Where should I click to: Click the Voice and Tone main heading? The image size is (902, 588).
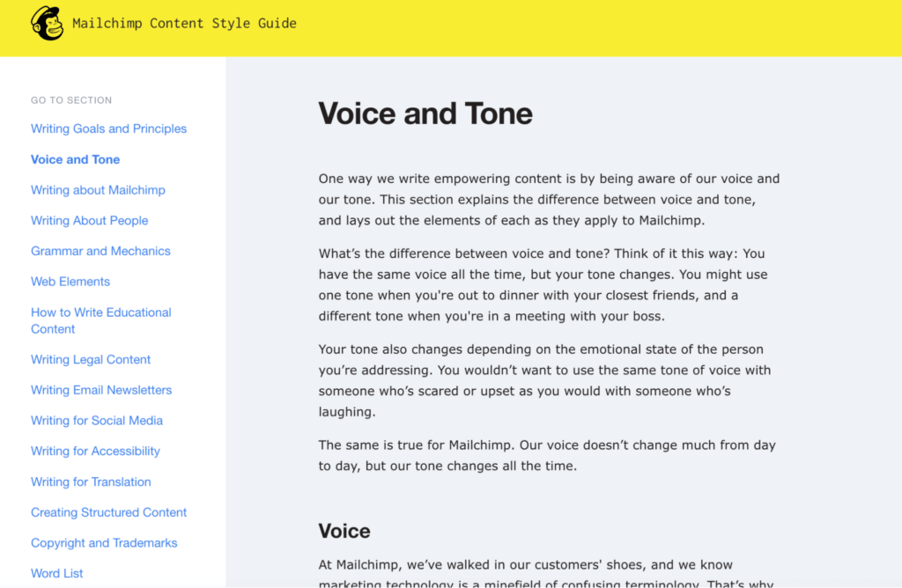point(425,114)
